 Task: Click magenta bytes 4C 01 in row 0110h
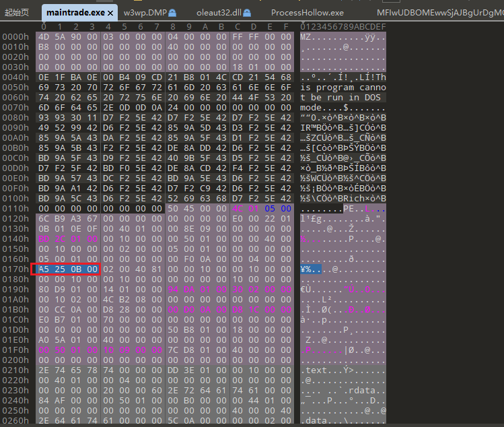point(246,209)
